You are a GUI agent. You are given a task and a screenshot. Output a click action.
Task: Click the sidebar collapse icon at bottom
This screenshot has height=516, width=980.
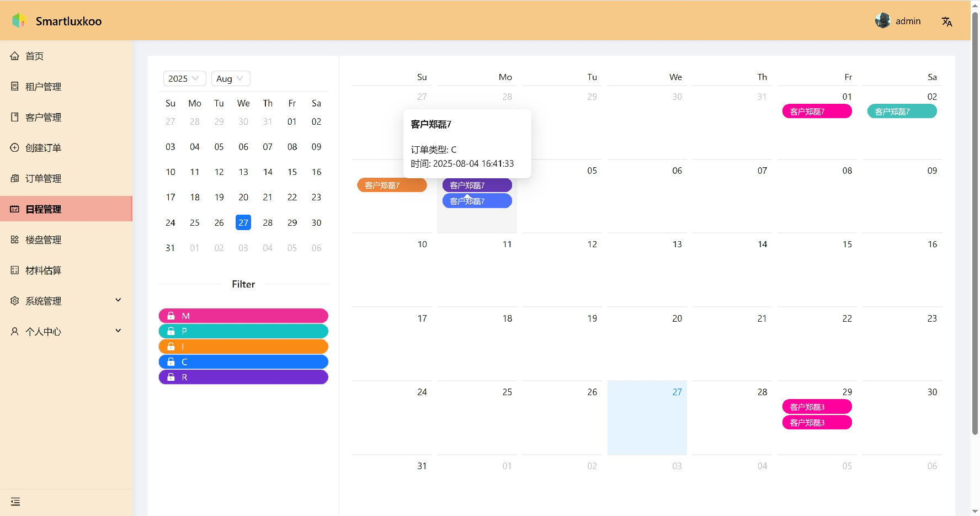pyautogui.click(x=15, y=502)
